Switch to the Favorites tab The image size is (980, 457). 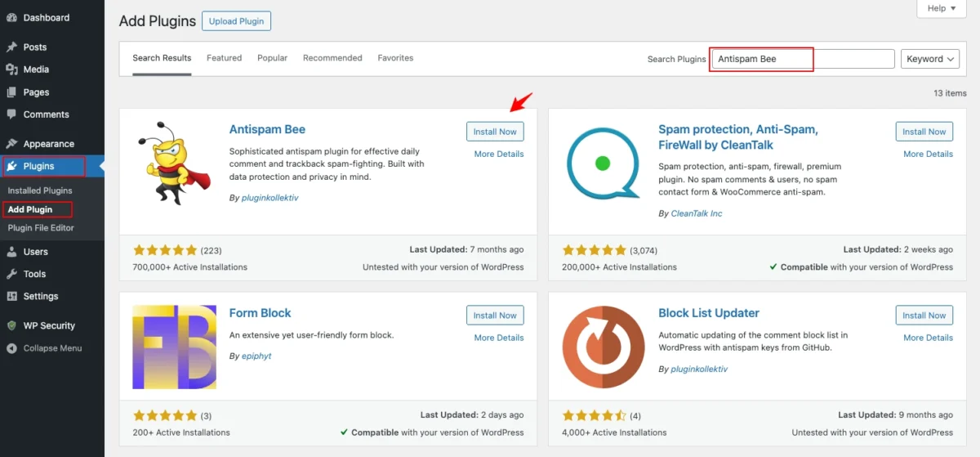(x=395, y=58)
